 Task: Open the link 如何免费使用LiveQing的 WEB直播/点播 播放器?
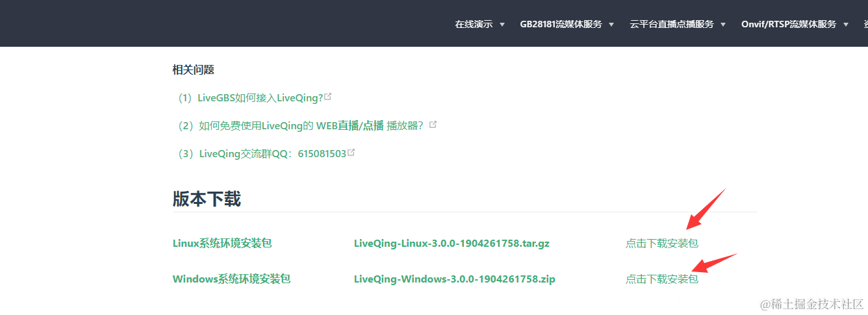pyautogui.click(x=311, y=126)
